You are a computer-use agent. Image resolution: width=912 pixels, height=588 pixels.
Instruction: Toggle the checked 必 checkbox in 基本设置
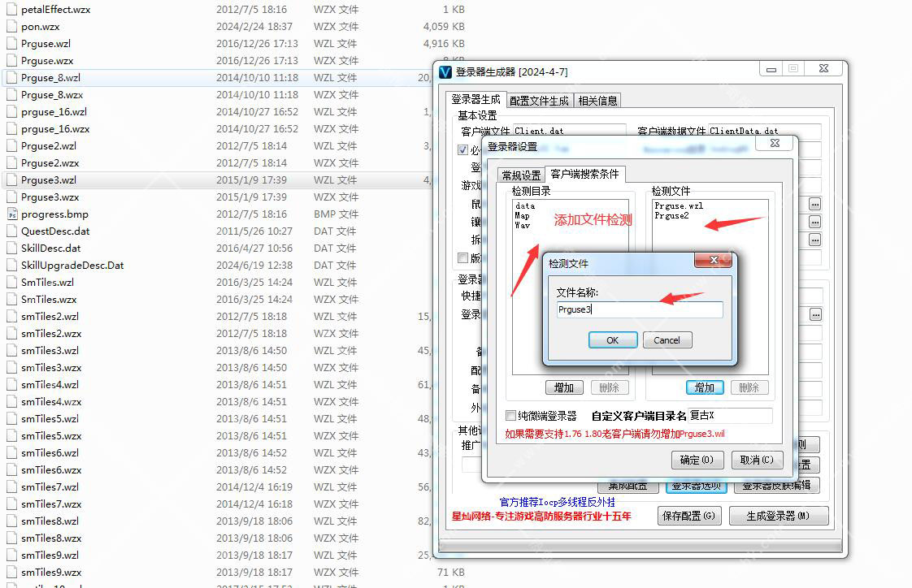(x=463, y=150)
